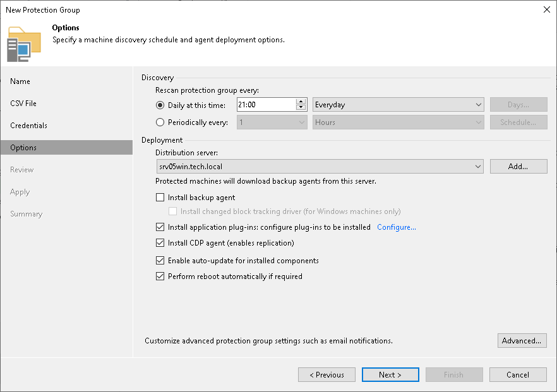Toggle Enable auto-update for installed components
Screen dimensions: 557x392
[160, 260]
